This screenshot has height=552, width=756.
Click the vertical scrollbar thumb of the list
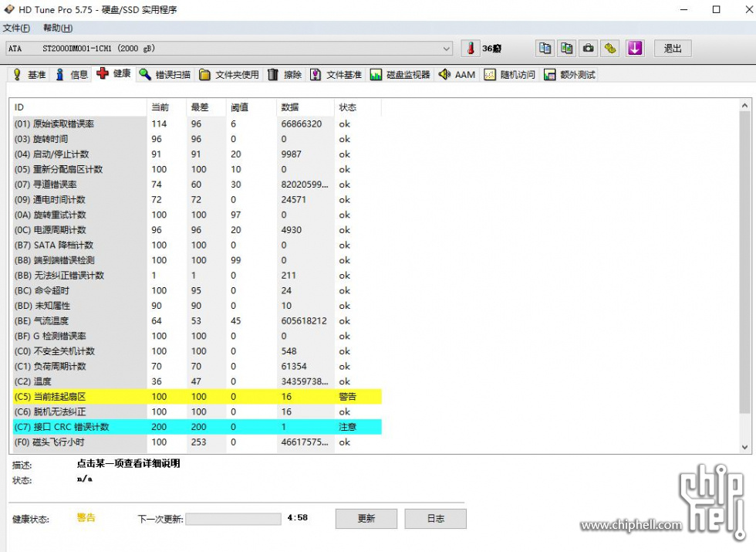(x=744, y=262)
